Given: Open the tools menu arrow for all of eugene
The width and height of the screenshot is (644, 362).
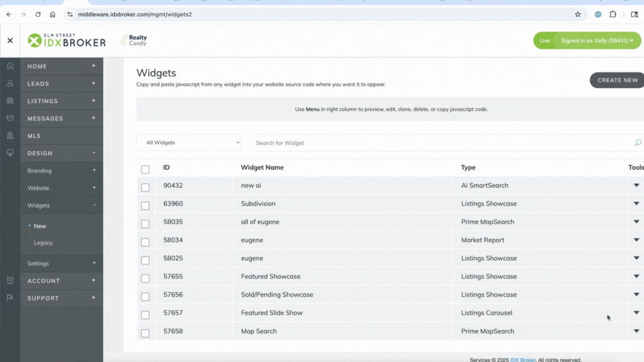Looking at the screenshot, I should [x=636, y=222].
